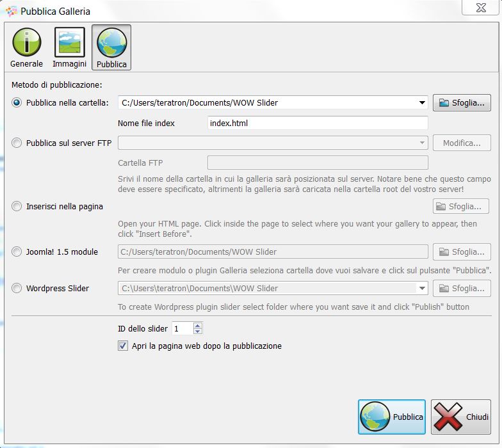Viewport: 502px width, 448px height.
Task: Expand the publish folder path dropdown
Action: [x=422, y=102]
